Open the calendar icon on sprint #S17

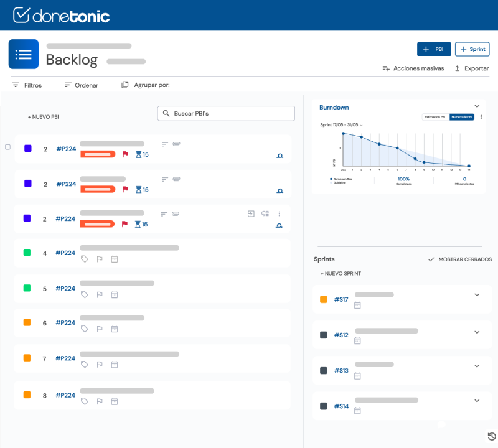(357, 306)
